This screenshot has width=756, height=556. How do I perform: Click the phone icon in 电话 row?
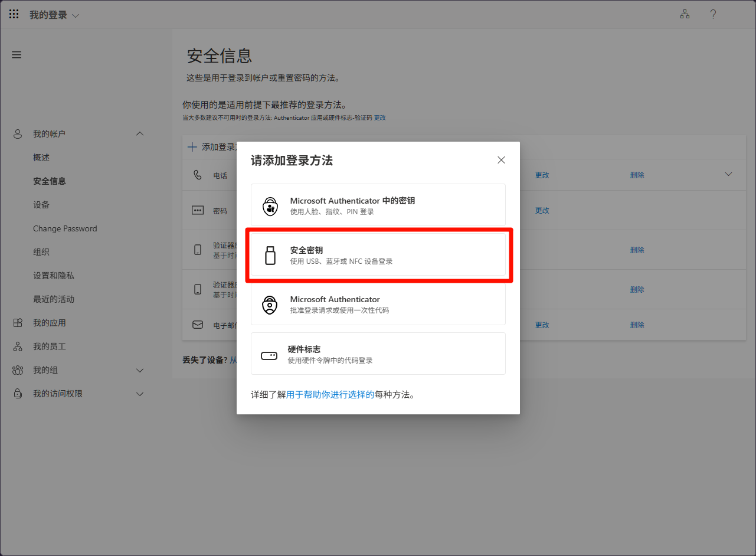pos(197,175)
